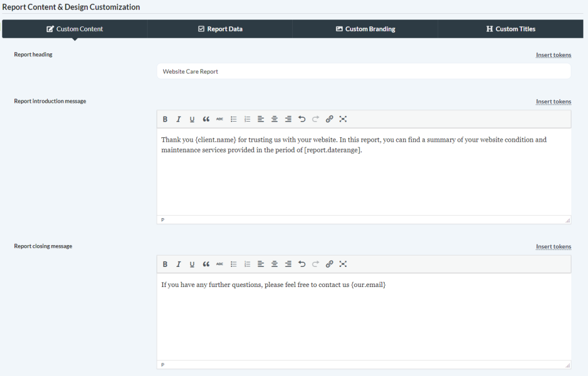This screenshot has height=376, width=588.
Task: Create a numbered list in the introduction editor
Action: (247, 119)
